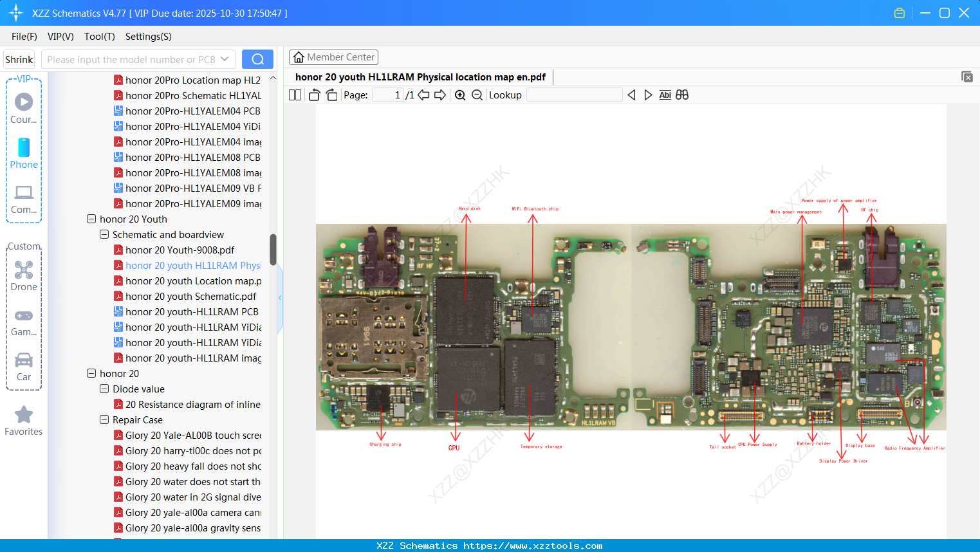The image size is (980, 552).
Task: Rotate the page clockwise
Action: [x=331, y=95]
